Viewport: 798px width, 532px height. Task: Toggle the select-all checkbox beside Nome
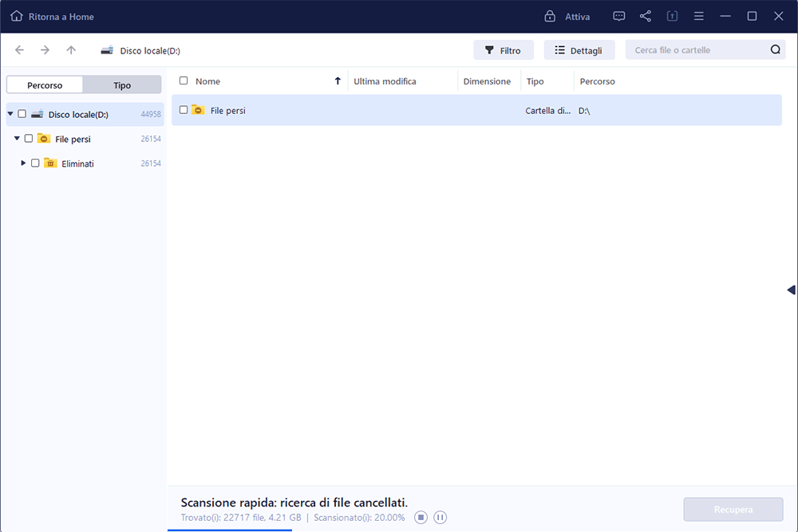point(184,81)
